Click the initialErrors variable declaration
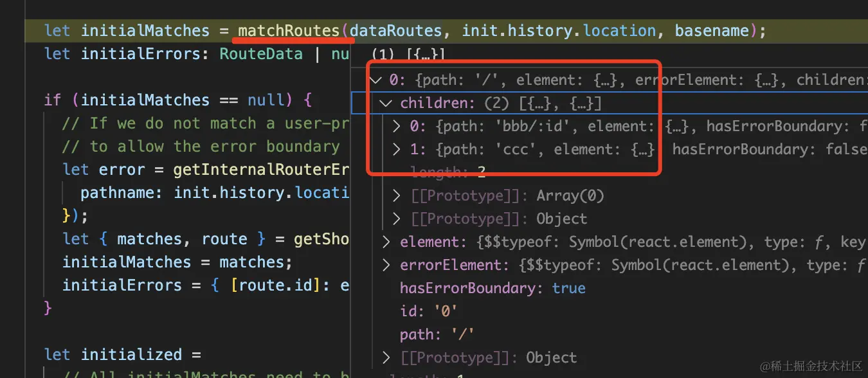The image size is (868, 378). [141, 54]
